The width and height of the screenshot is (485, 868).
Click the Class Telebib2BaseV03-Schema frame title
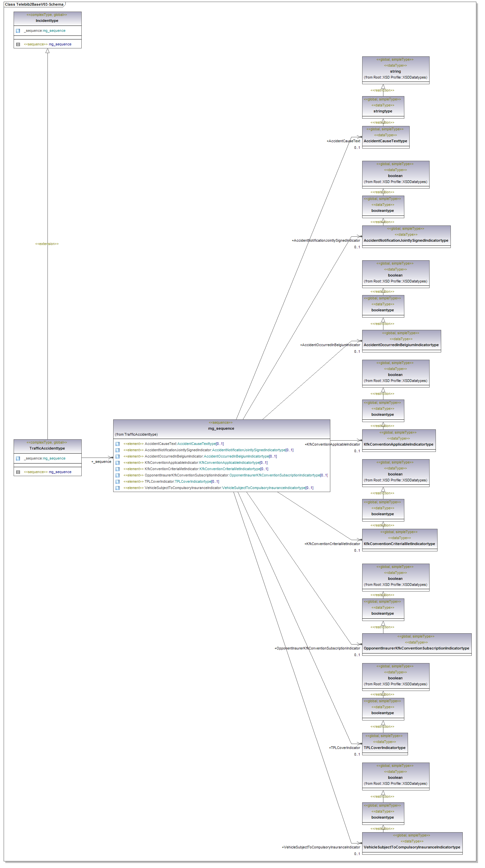coord(34,4)
